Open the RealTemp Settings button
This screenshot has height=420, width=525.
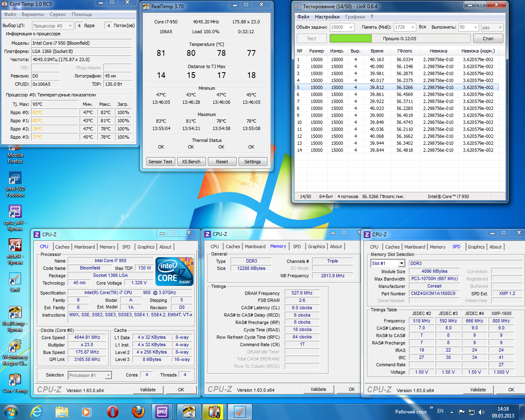[253, 162]
